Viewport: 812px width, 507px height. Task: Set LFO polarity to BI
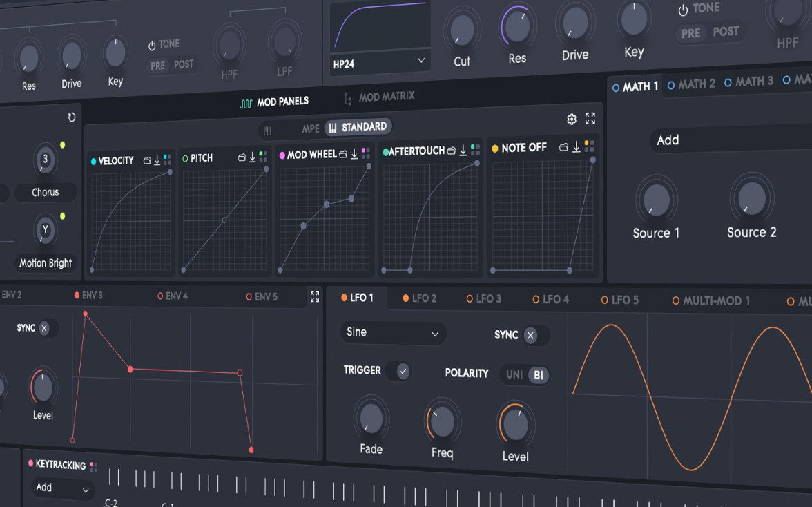tap(539, 375)
